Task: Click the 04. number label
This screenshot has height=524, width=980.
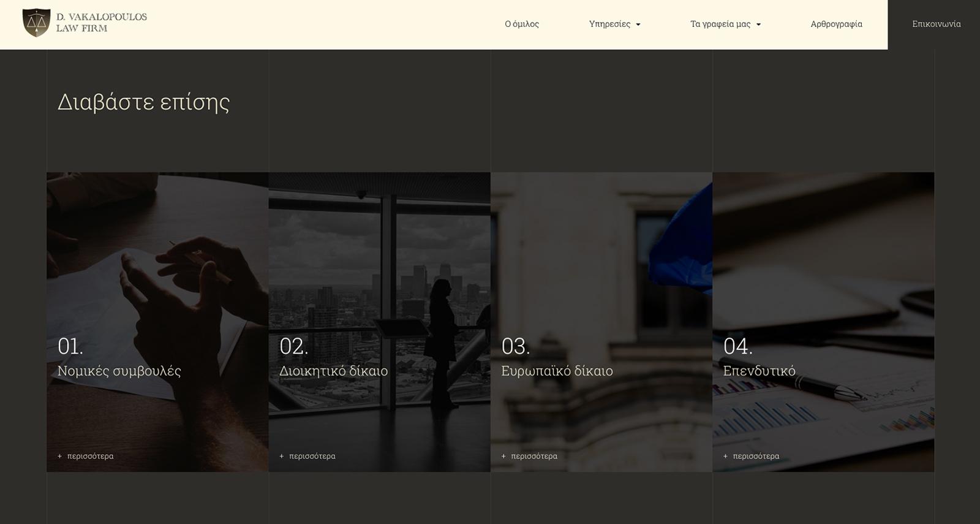Action: tap(738, 346)
